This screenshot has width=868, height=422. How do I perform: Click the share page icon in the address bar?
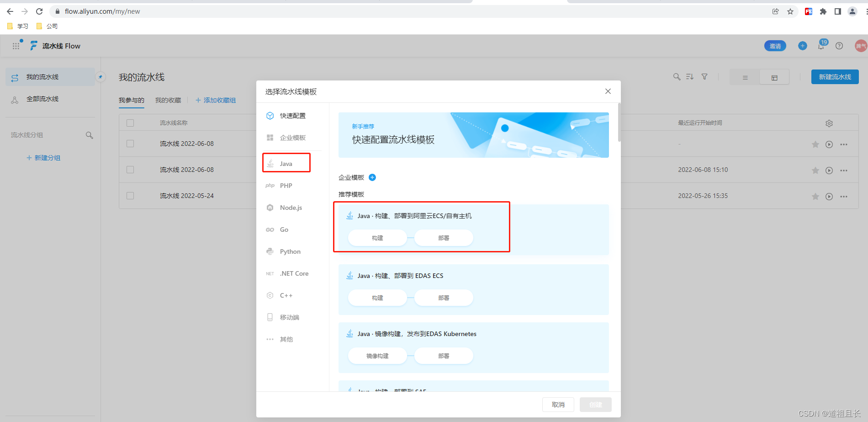776,11
